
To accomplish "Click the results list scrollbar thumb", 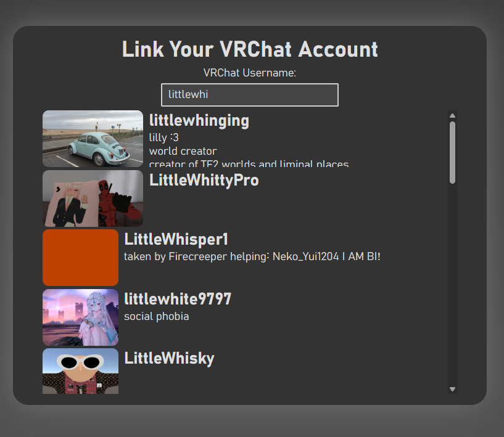I will (452, 152).
